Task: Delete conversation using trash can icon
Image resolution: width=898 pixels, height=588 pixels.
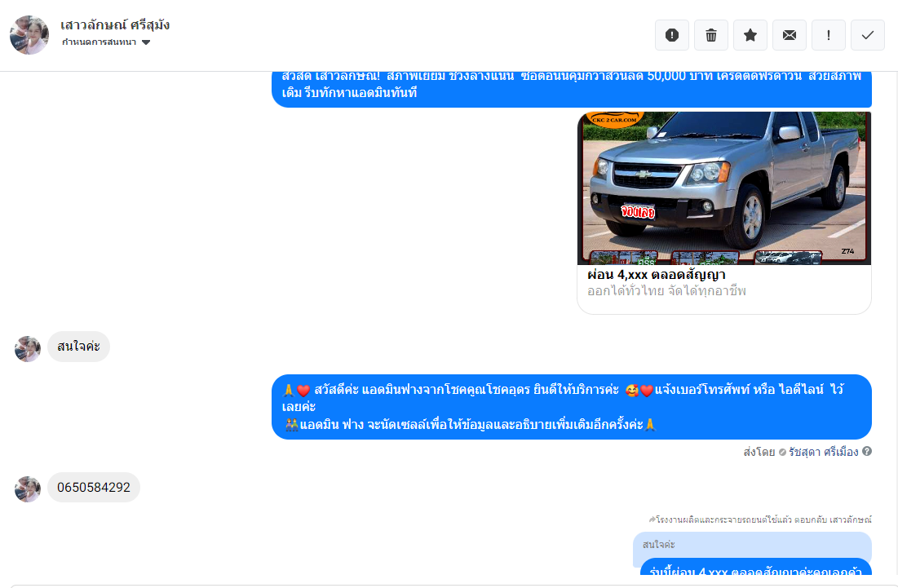Action: 710,35
